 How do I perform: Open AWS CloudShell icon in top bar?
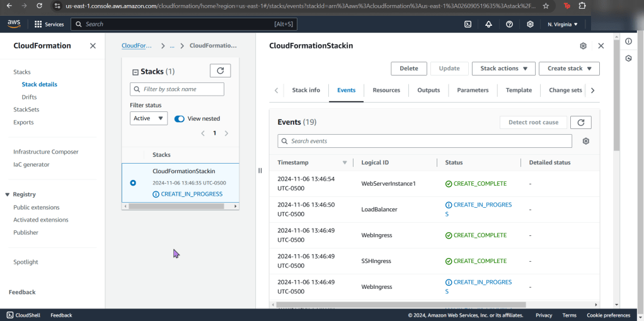point(468,24)
